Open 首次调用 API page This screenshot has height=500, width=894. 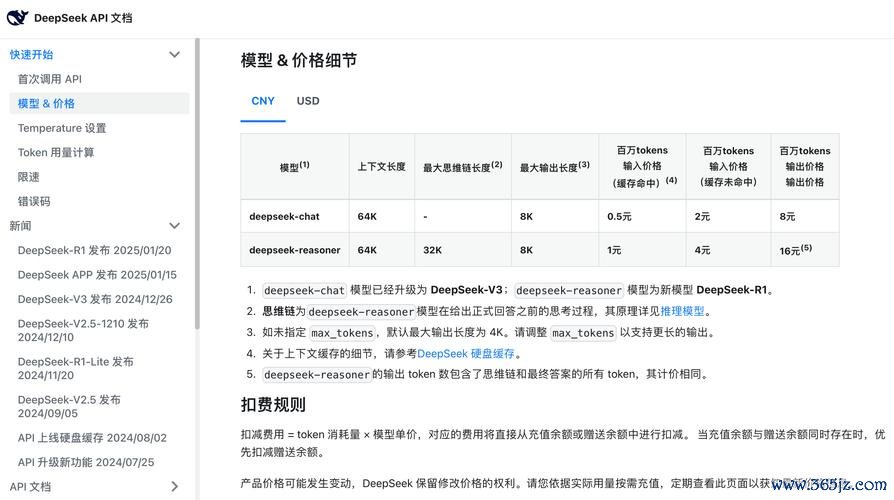tap(49, 79)
